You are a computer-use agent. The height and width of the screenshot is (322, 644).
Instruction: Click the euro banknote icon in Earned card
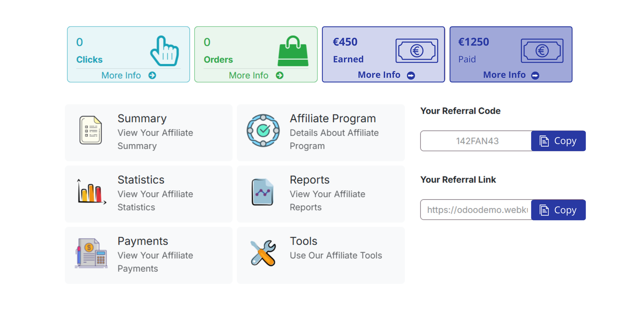pyautogui.click(x=417, y=51)
